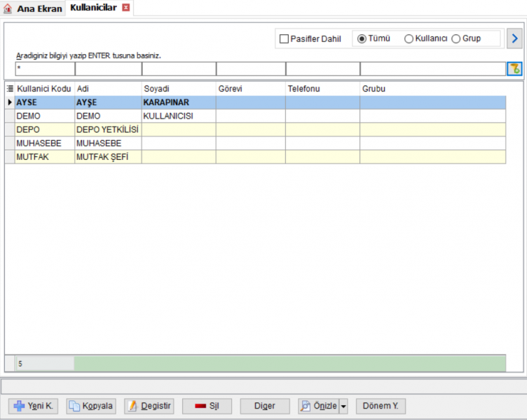This screenshot has height=420, width=527.
Task: Click the Dönem Y. button
Action: [x=381, y=406]
